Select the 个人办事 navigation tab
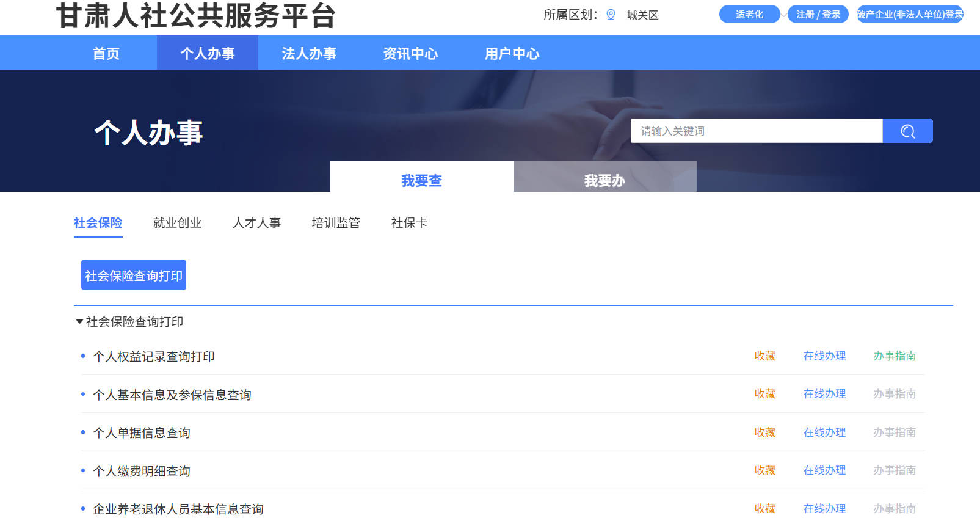980x518 pixels. point(208,53)
